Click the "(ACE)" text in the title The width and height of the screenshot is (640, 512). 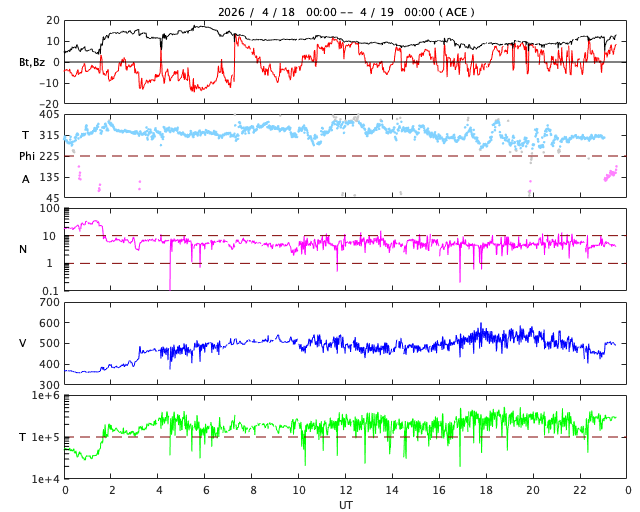[455, 12]
